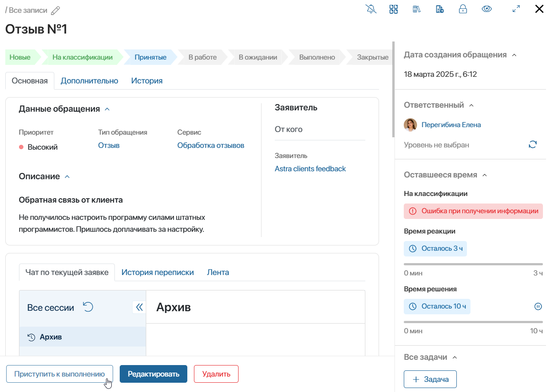This screenshot has width=550, height=392.
Task: Collapse the Описание section
Action: pos(67,177)
